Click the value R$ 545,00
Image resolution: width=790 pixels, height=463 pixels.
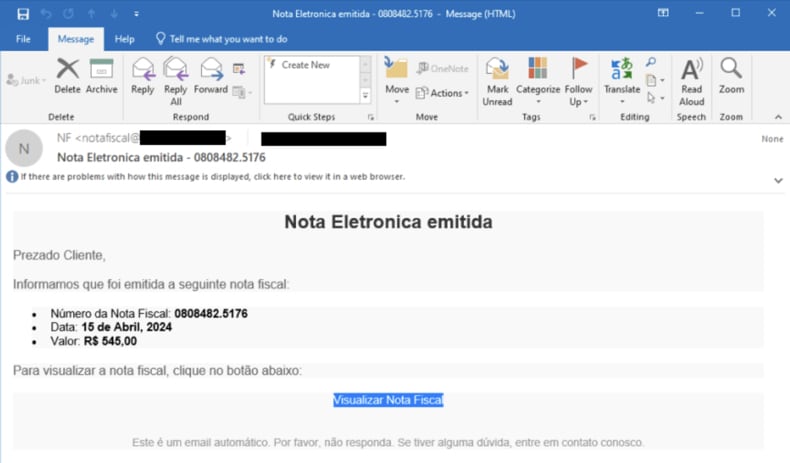(x=110, y=341)
